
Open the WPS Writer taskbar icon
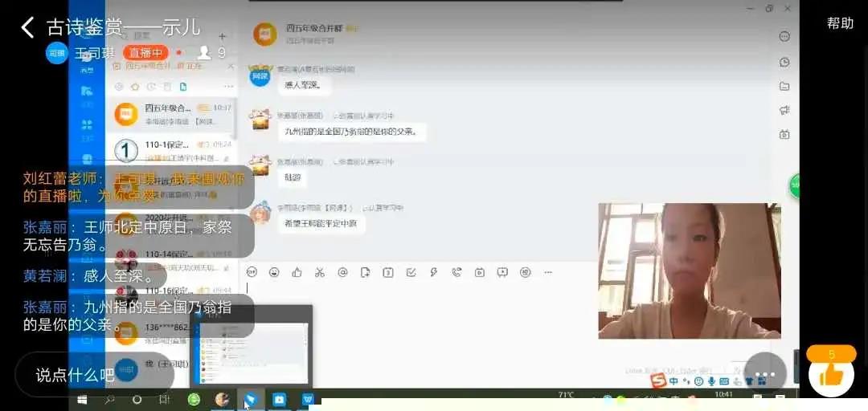[308, 399]
